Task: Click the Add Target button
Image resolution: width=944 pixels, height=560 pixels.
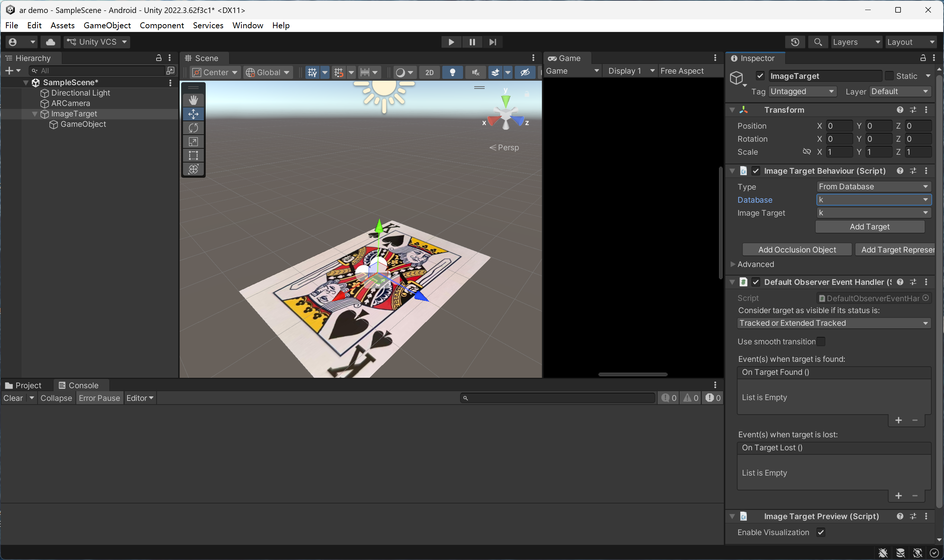Action: coord(869,226)
